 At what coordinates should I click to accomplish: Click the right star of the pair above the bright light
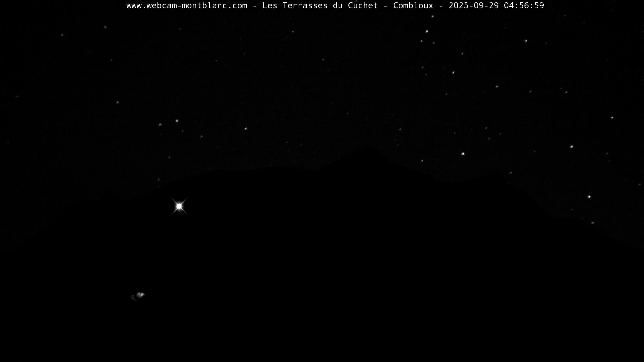click(x=177, y=121)
